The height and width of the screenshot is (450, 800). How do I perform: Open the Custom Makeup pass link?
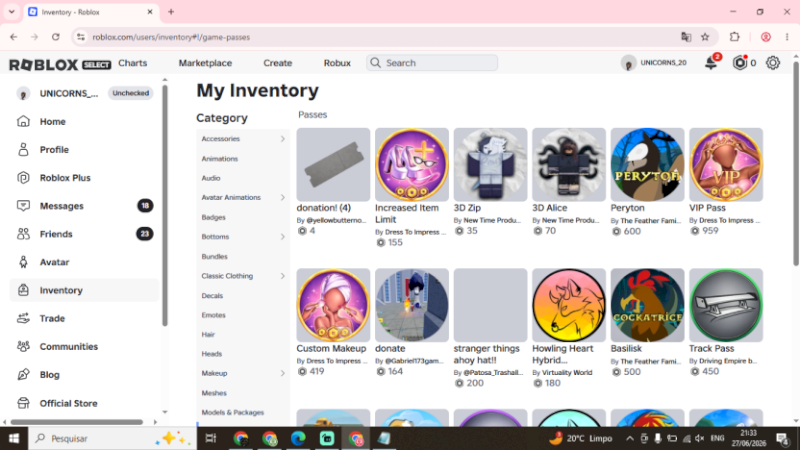pyautogui.click(x=331, y=348)
